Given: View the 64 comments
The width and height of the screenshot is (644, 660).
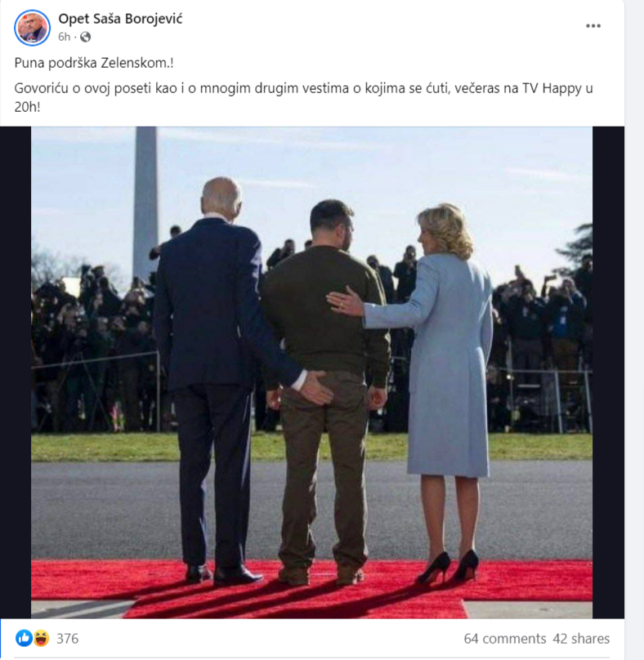Looking at the screenshot, I should click(x=504, y=639).
